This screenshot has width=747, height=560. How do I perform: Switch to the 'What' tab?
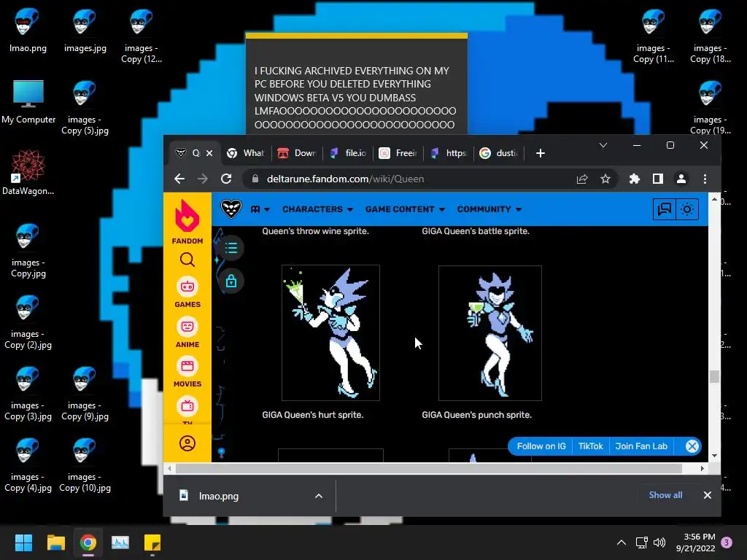pos(246,153)
